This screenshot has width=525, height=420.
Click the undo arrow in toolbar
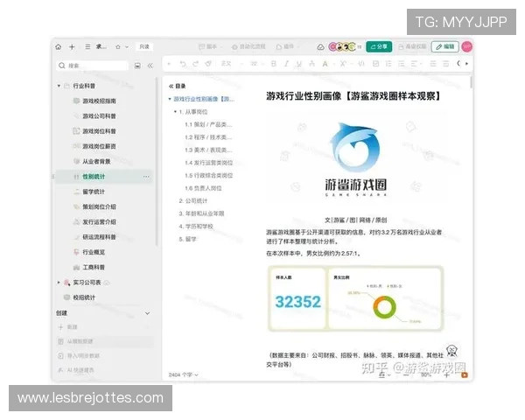[183, 64]
